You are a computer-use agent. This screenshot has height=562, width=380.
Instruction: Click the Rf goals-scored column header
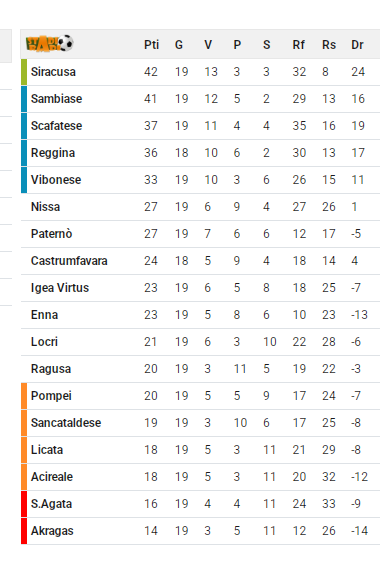coord(299,45)
